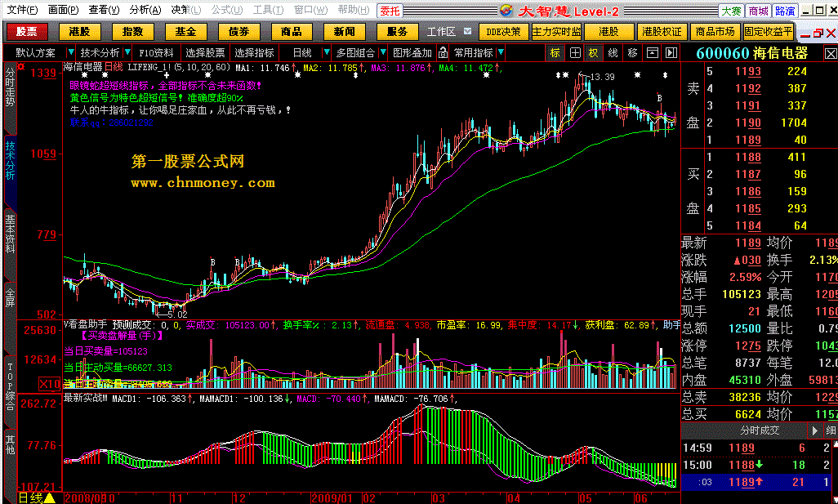This screenshot has width=838, height=504.
Task: Select the 债券 tab
Action: tap(238, 32)
